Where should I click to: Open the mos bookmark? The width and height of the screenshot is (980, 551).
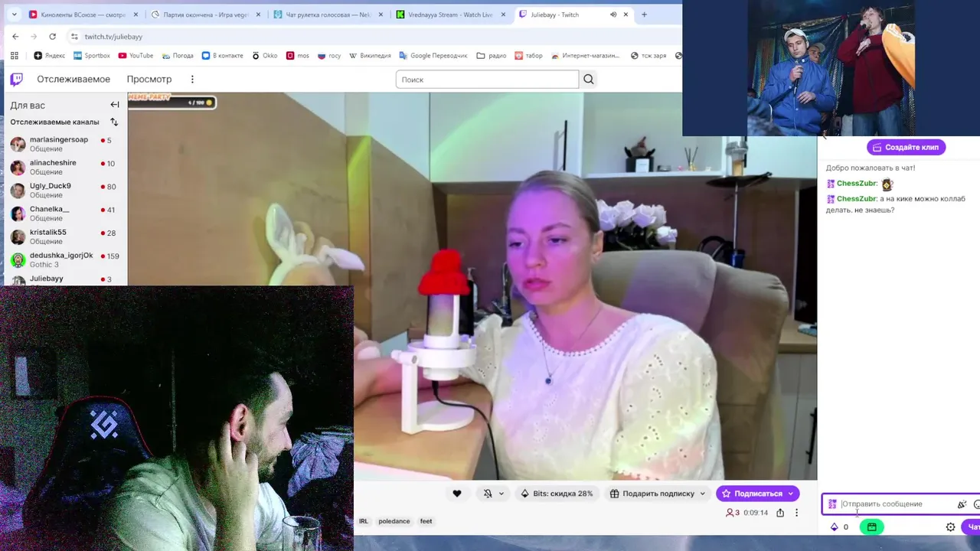(x=298, y=55)
